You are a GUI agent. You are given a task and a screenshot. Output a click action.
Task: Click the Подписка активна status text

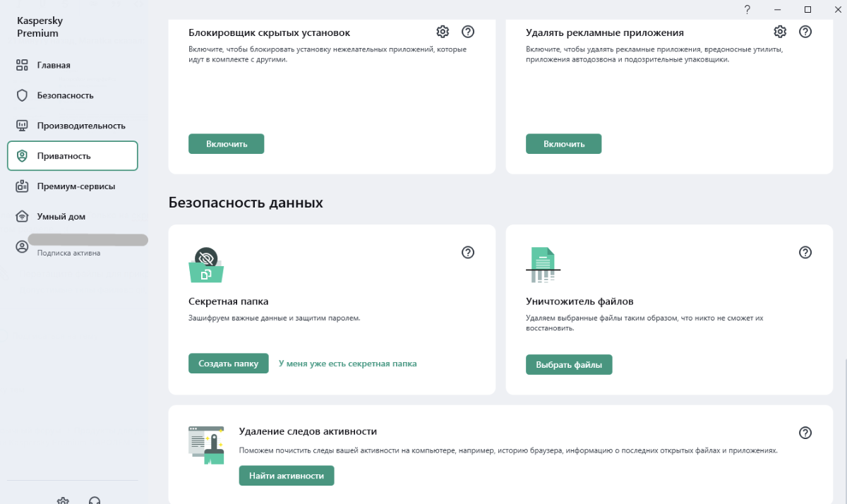click(68, 253)
